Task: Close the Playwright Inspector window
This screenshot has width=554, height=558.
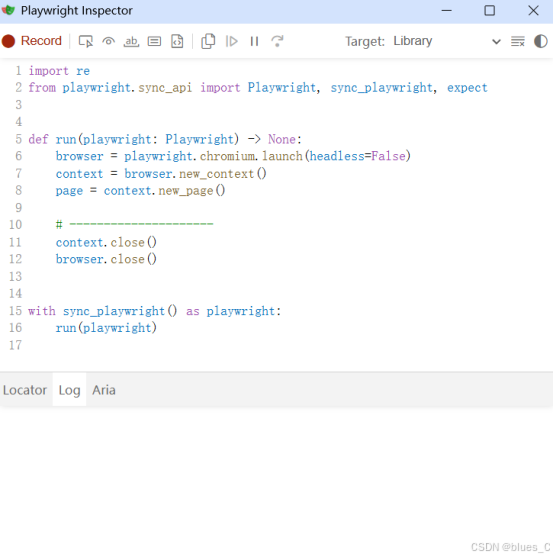Action: point(533,11)
